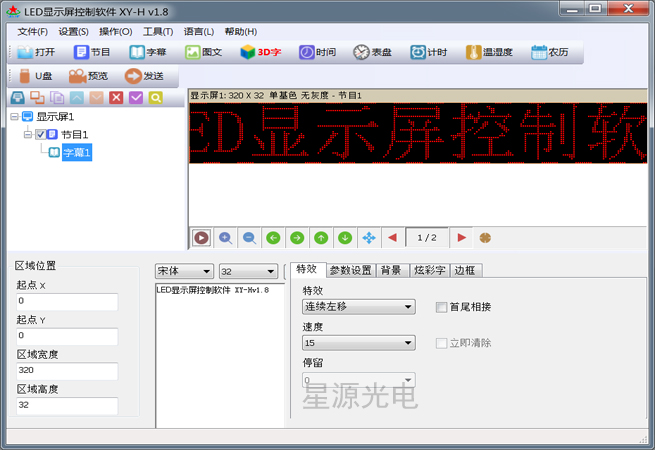
Task: Click the purple checkmark icon
Action: 136,98
